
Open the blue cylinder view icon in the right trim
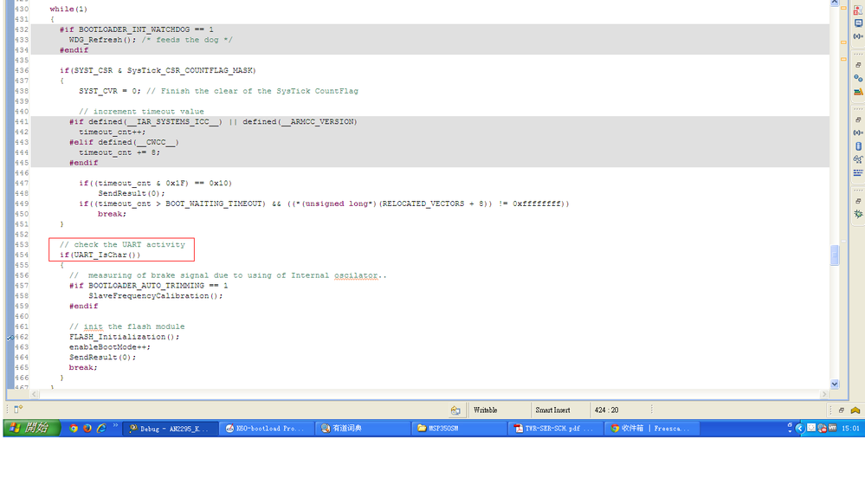(858, 146)
